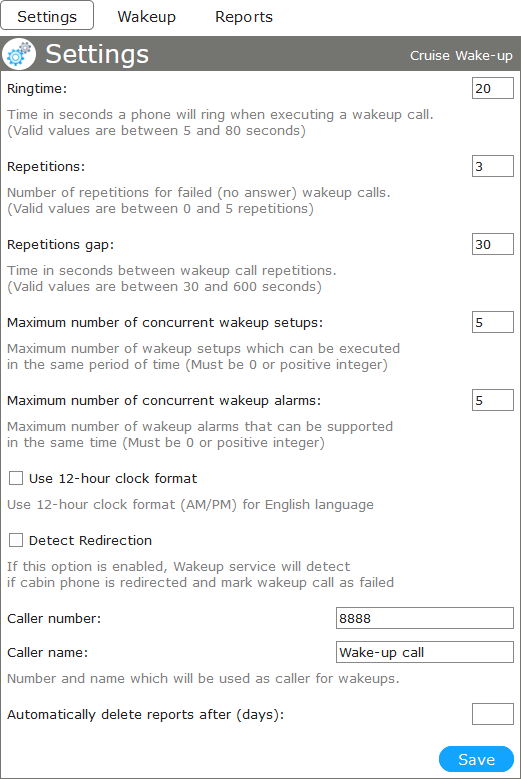Enable the 12-hour clock format checkbox
The width and height of the screenshot is (521, 779).
coord(16,478)
